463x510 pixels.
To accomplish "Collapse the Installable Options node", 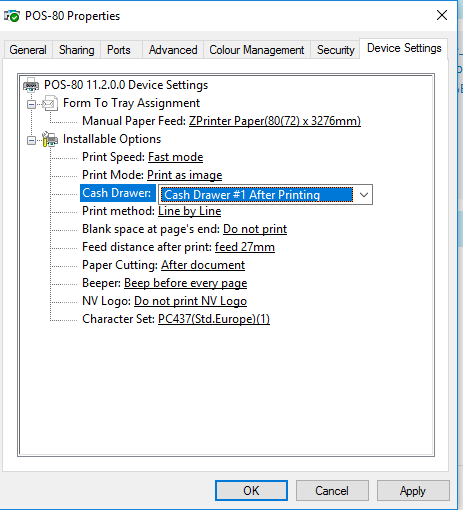I will [31, 140].
